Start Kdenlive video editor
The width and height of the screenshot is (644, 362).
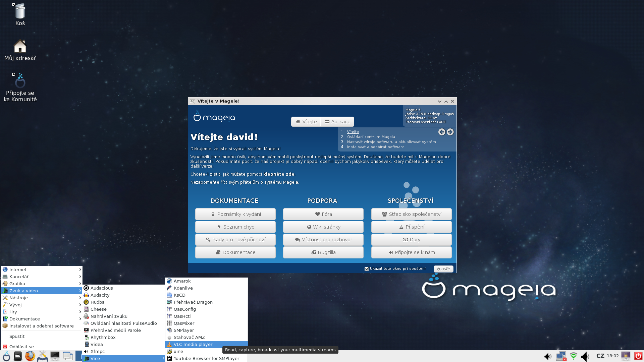click(x=206, y=288)
